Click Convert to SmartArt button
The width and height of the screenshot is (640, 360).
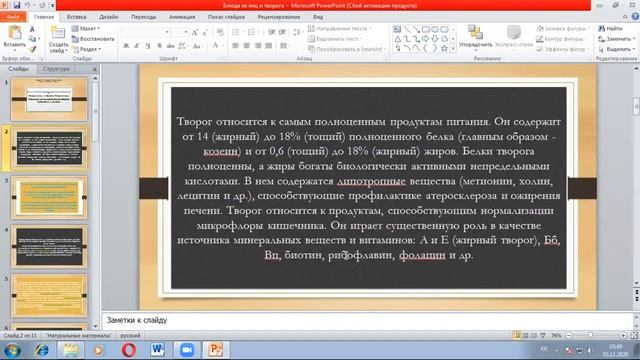[346, 49]
